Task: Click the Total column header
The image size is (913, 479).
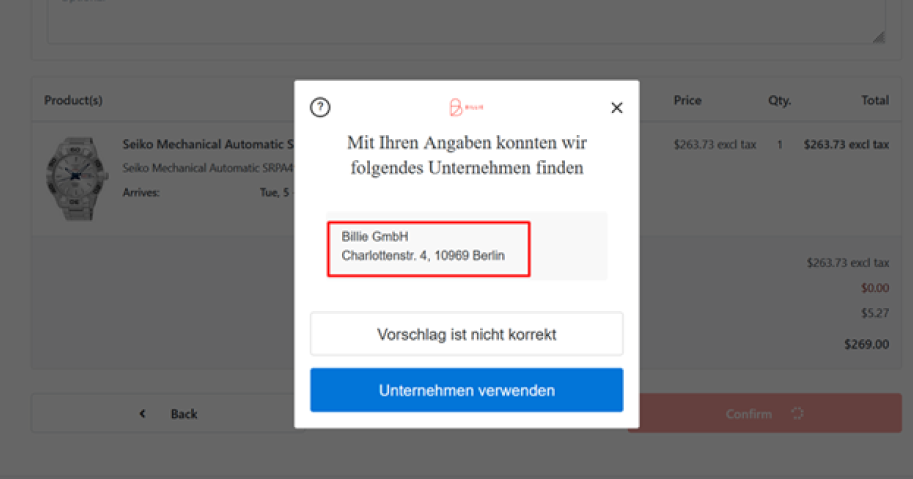Action: 874,101
